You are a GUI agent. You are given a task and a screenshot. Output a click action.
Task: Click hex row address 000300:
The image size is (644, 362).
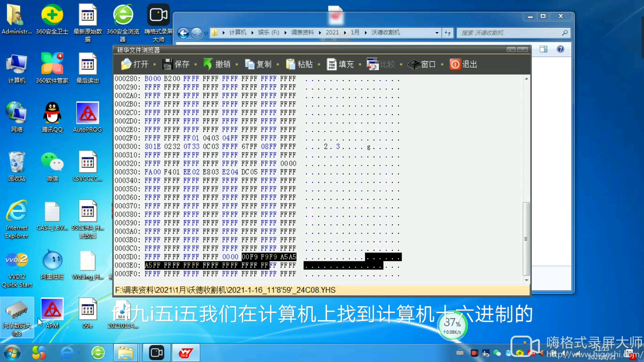tap(127, 146)
